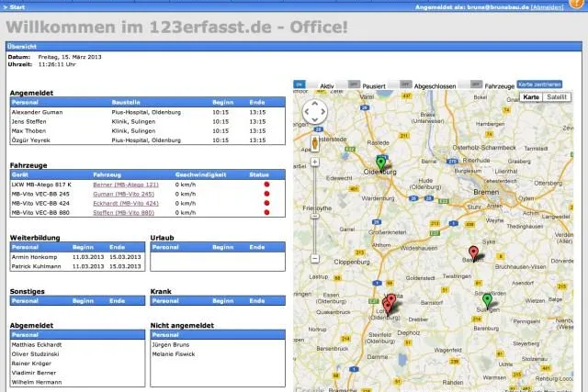
Task: Select Reiner Kröger in the Abgemeldet list
Action: click(x=31, y=364)
